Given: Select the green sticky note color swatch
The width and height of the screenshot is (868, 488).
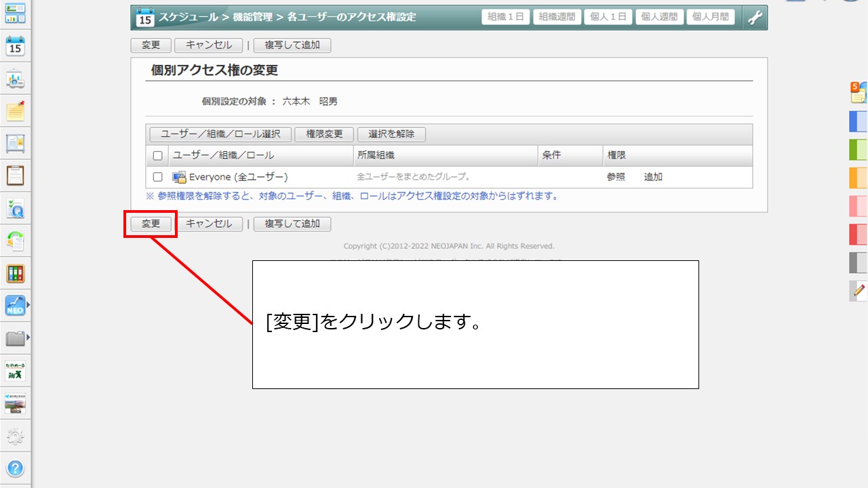Looking at the screenshot, I should tap(859, 149).
